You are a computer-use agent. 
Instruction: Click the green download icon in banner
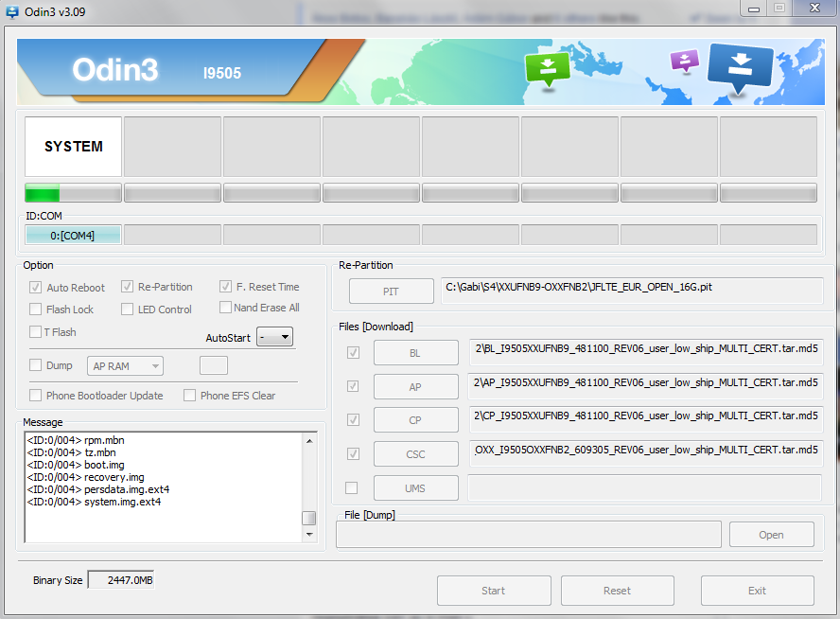(x=547, y=68)
